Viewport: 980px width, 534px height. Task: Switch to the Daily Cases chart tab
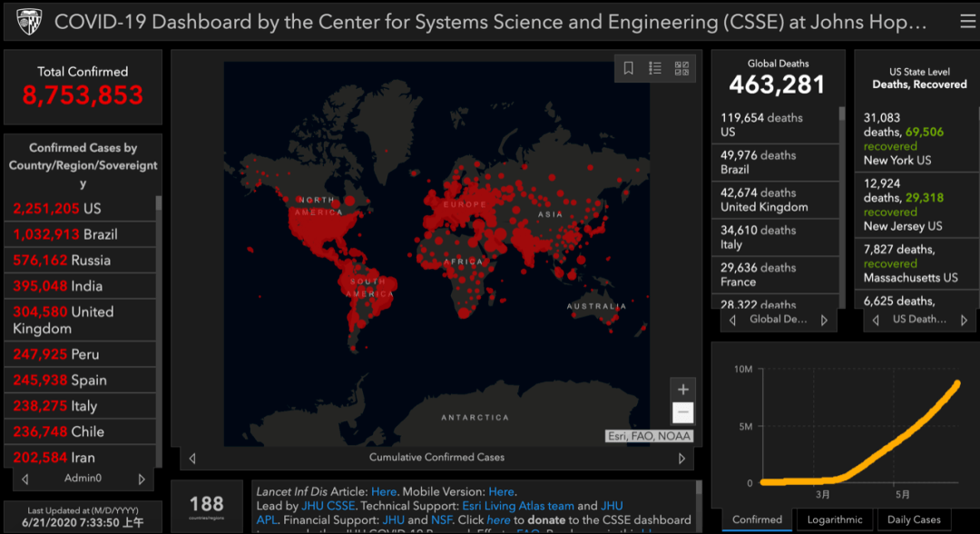(x=914, y=519)
